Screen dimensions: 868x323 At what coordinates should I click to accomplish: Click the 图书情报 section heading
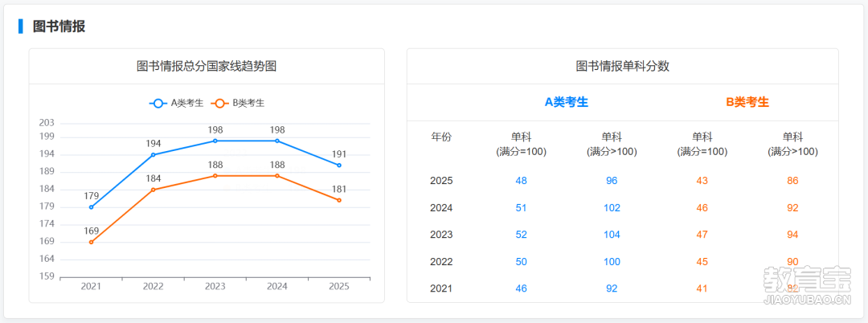point(59,26)
